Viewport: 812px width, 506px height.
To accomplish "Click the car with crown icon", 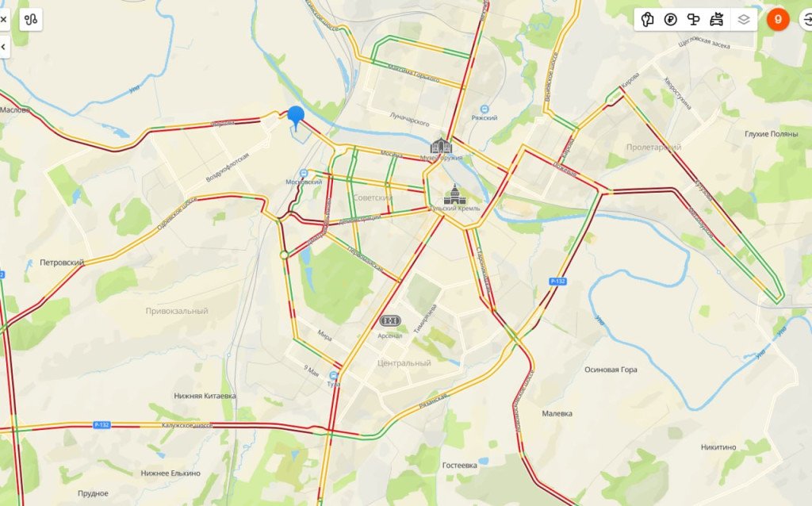I will [x=717, y=20].
